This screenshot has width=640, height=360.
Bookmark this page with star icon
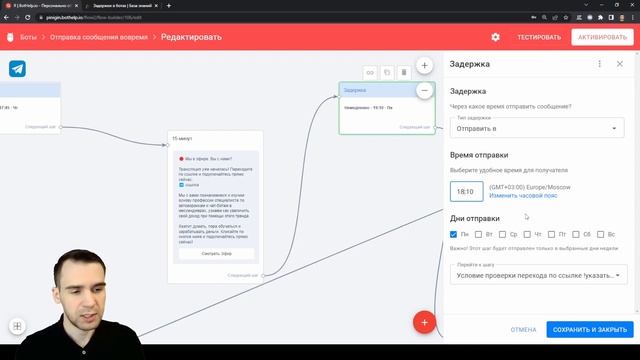pos(566,18)
